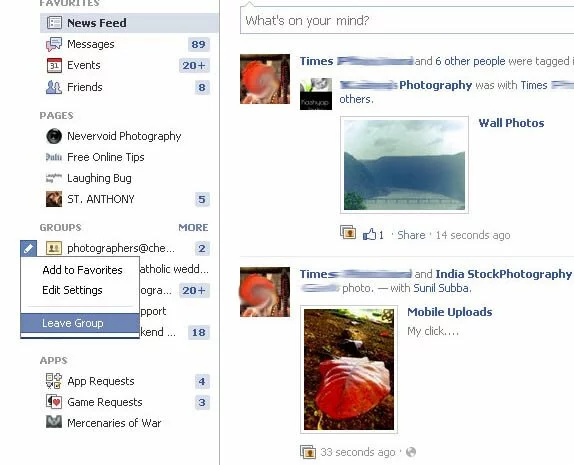
Task: Choose Edit Settings from the group menu
Action: pyautogui.click(x=72, y=290)
